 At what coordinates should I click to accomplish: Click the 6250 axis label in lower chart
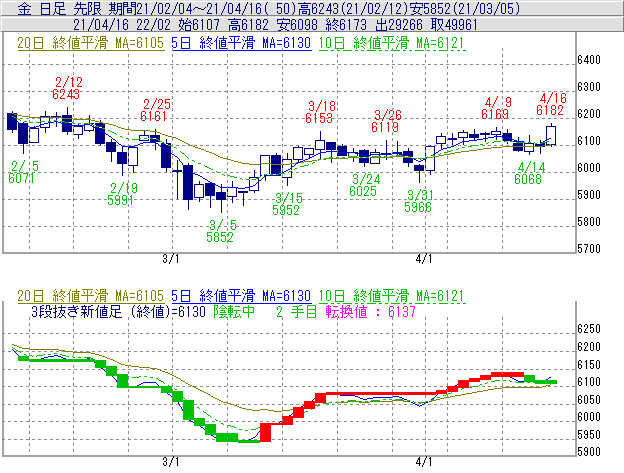[x=589, y=329]
